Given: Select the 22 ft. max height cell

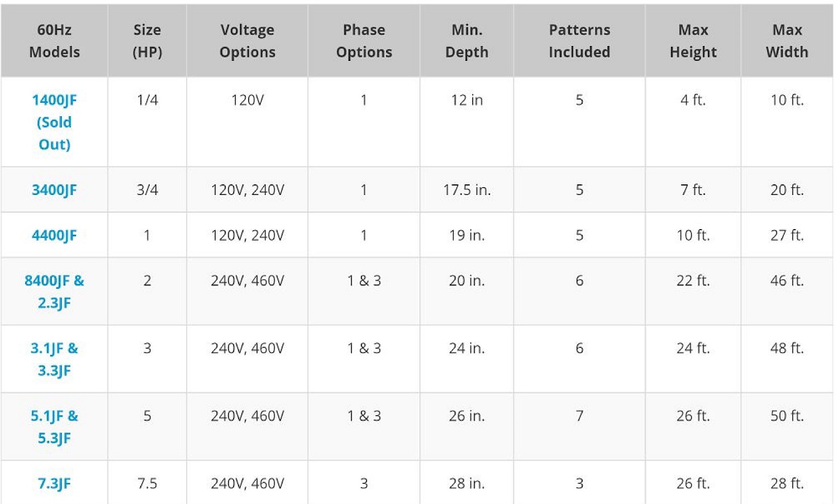Looking at the screenshot, I should coord(693,280).
